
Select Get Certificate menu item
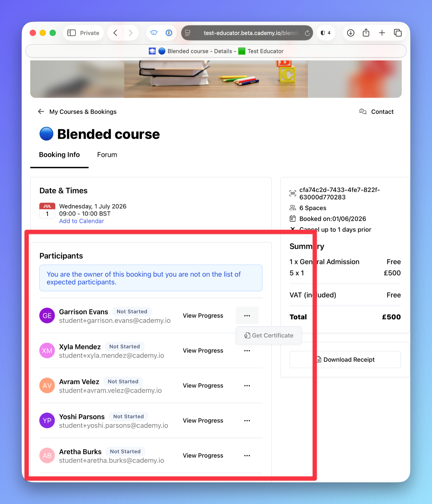coord(269,335)
